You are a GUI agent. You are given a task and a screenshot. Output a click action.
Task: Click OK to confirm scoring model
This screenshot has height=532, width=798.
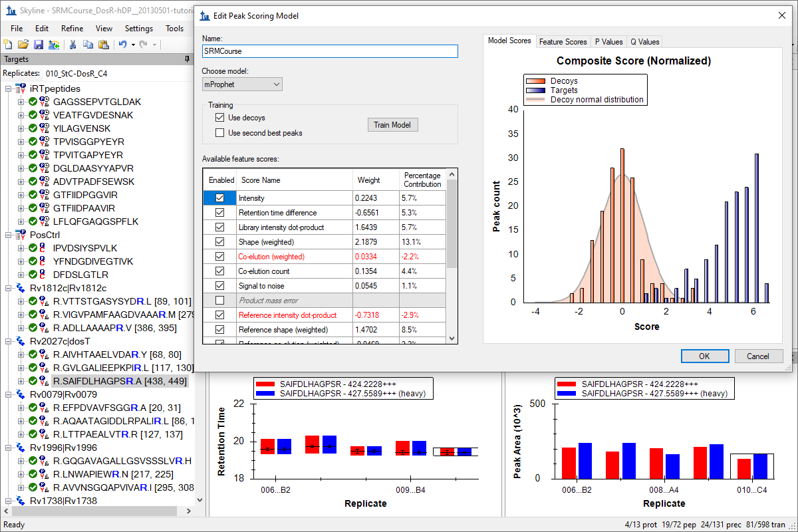pos(704,356)
